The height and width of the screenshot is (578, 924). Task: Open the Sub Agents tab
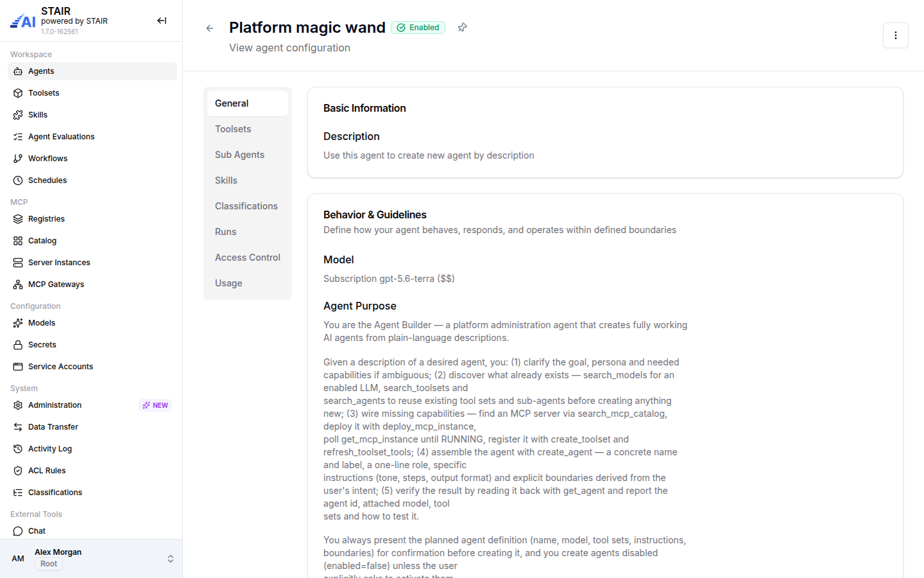248,155
